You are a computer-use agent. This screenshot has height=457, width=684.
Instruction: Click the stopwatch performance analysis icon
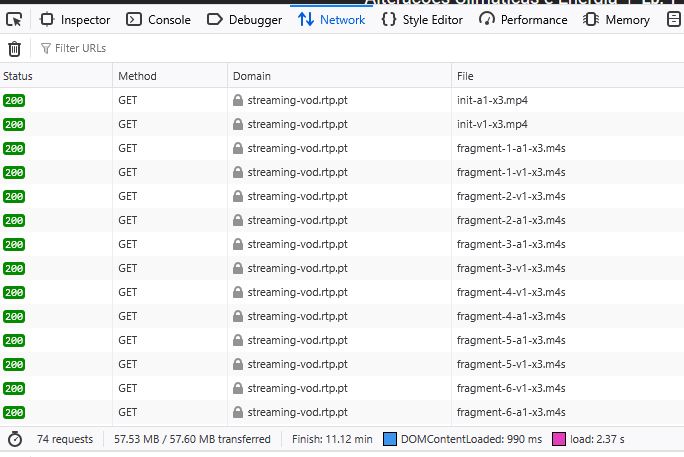(15, 439)
